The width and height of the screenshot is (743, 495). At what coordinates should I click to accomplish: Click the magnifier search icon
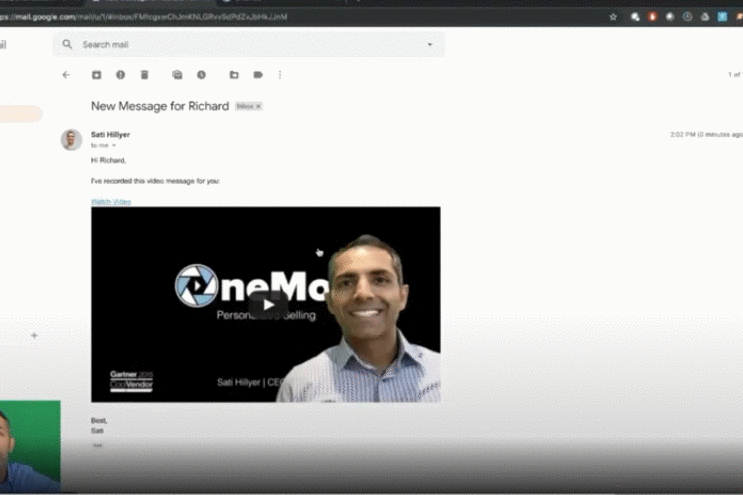[67, 44]
